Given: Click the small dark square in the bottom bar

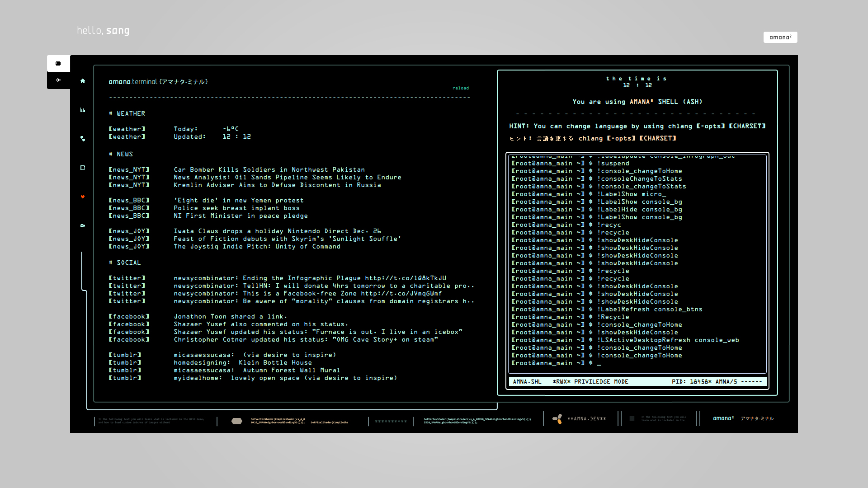Looking at the screenshot, I should 632,418.
